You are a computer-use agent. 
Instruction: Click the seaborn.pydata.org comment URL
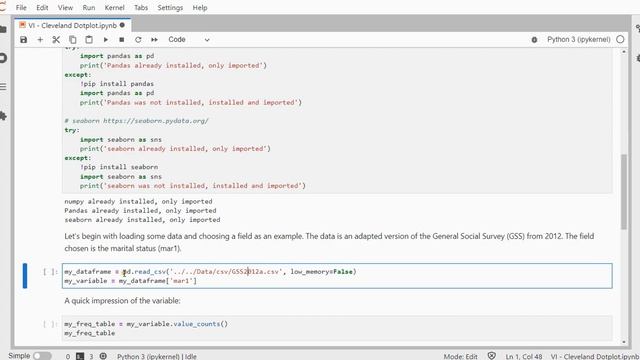(156, 121)
